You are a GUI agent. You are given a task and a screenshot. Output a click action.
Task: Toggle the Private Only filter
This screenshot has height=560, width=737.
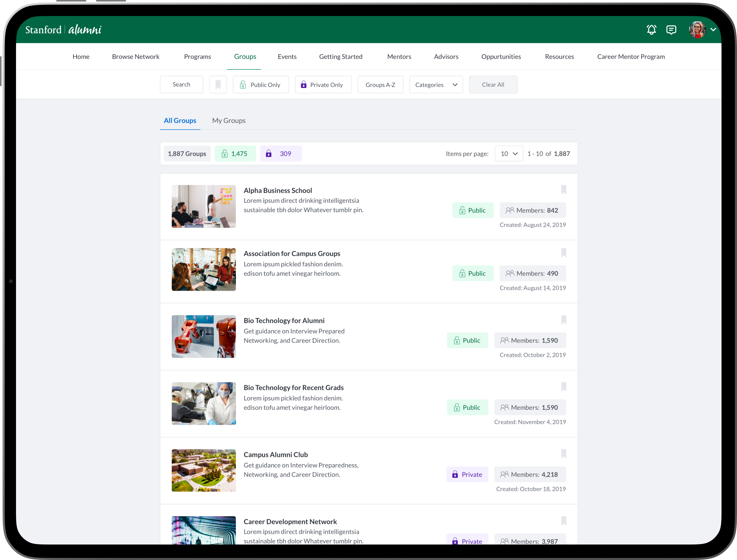(x=323, y=85)
